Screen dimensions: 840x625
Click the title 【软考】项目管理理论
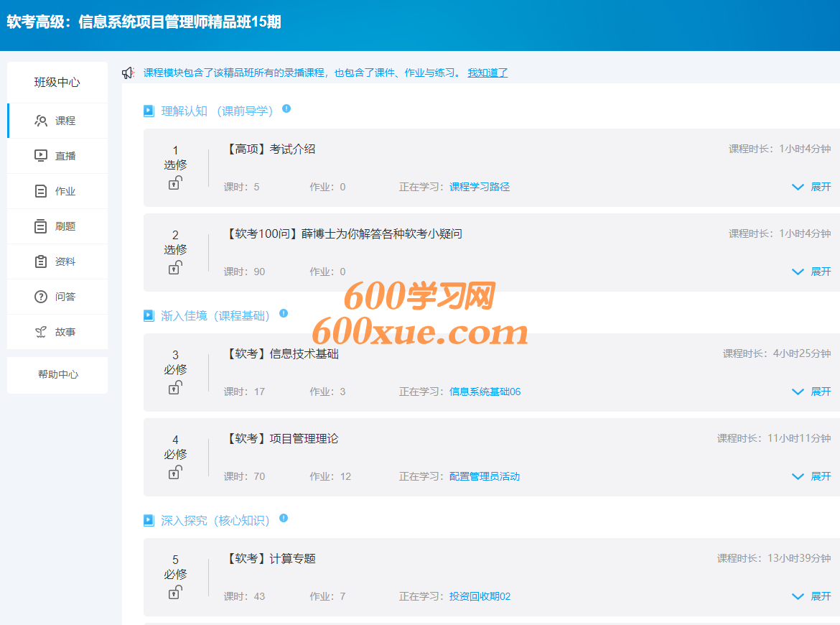click(281, 438)
